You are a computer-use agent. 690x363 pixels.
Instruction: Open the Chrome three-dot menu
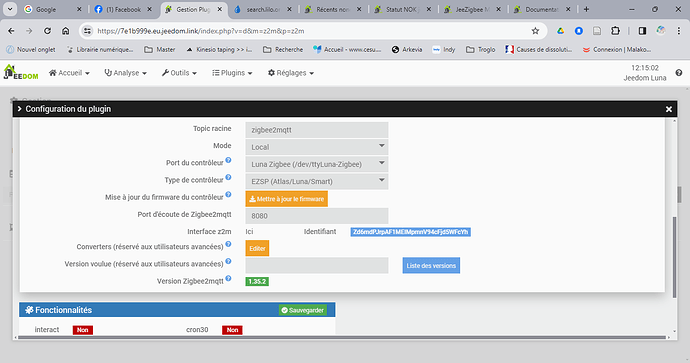pyautogui.click(x=679, y=31)
